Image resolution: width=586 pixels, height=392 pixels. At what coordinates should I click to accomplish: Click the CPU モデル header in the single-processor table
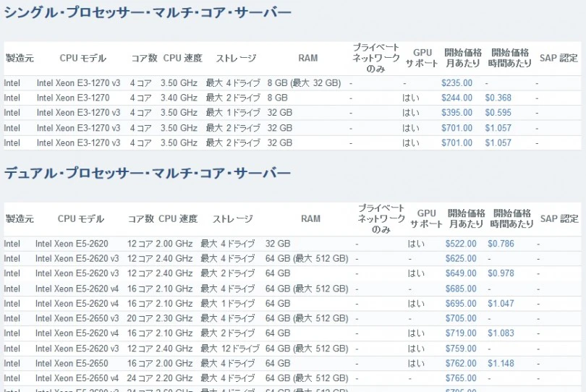(x=82, y=59)
